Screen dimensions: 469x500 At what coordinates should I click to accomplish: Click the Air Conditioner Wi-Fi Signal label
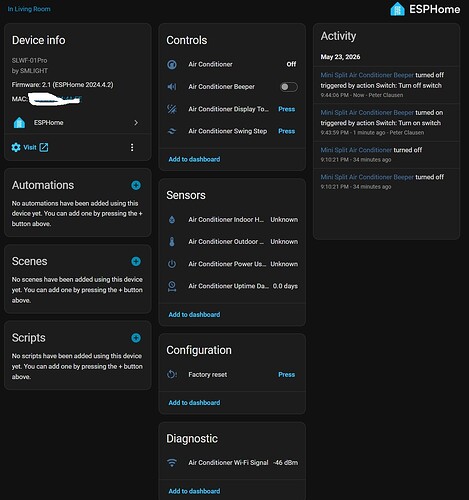(x=228, y=463)
